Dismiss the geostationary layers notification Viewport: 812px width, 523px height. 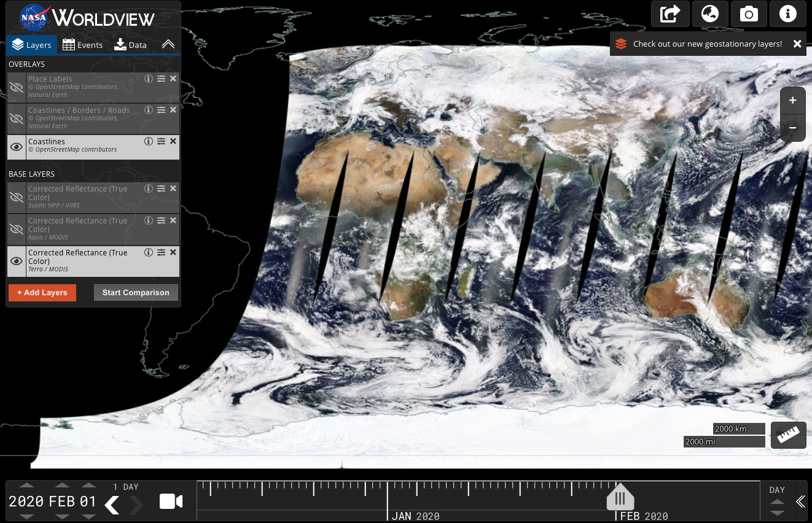click(797, 44)
